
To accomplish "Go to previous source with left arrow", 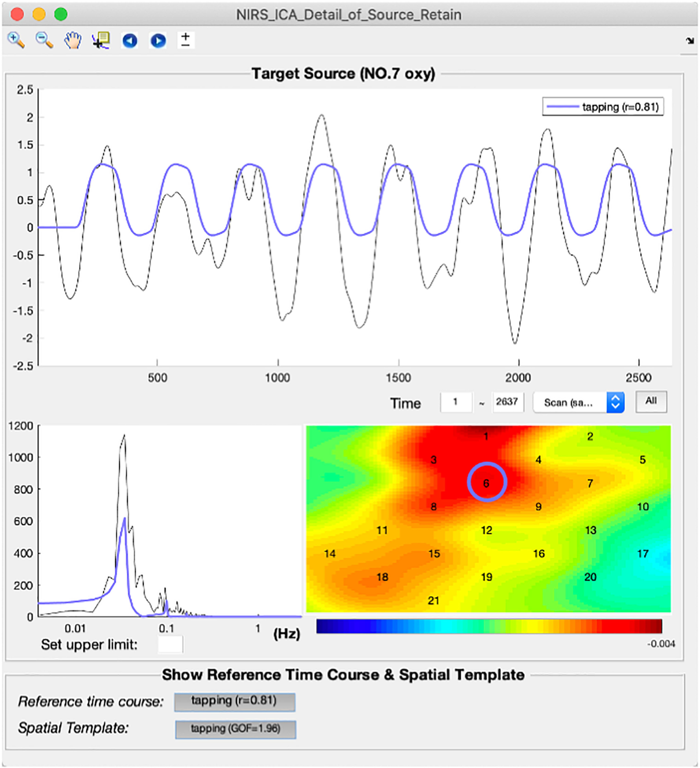I will (130, 40).
